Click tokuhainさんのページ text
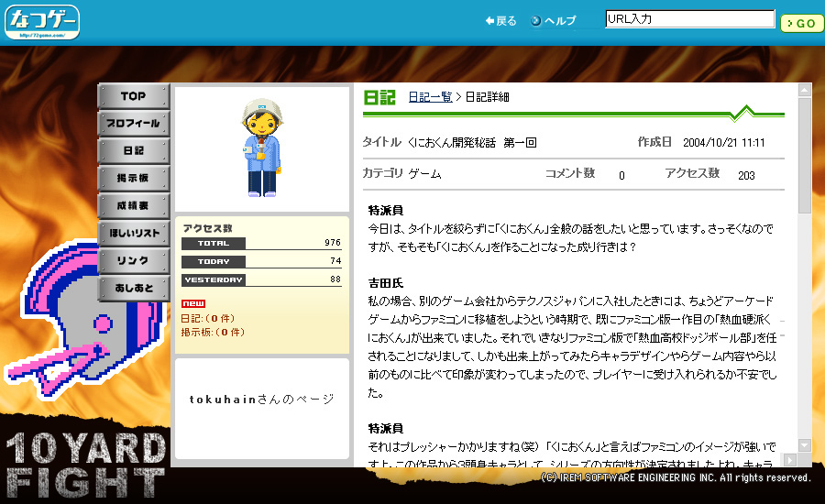 pos(262,400)
